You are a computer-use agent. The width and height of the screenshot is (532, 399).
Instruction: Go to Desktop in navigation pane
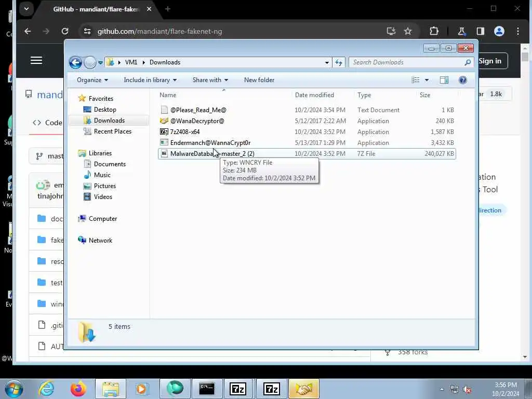click(105, 110)
